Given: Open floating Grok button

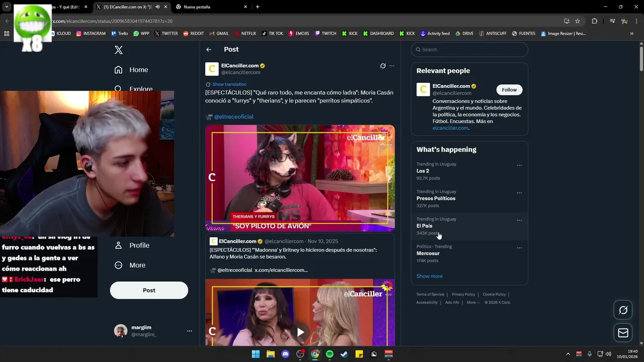Looking at the screenshot, I should pyautogui.click(x=623, y=310).
